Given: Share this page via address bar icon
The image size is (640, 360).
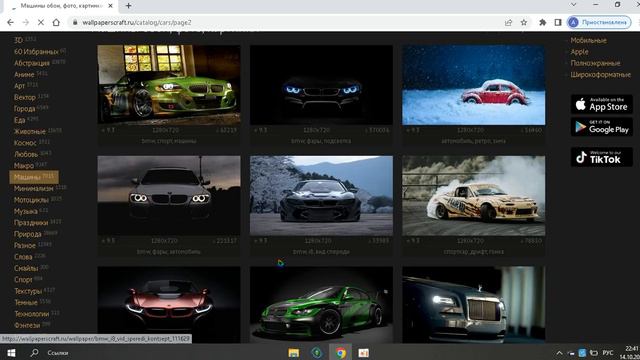Looking at the screenshot, I should [508, 22].
